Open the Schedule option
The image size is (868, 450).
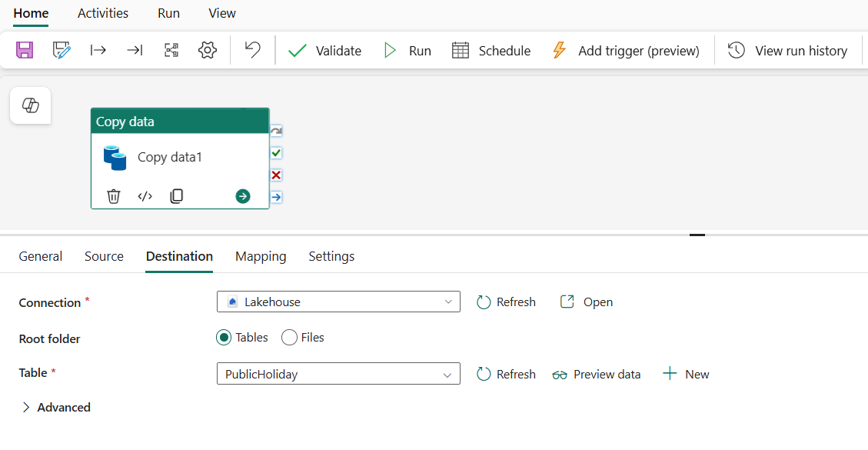pos(491,51)
